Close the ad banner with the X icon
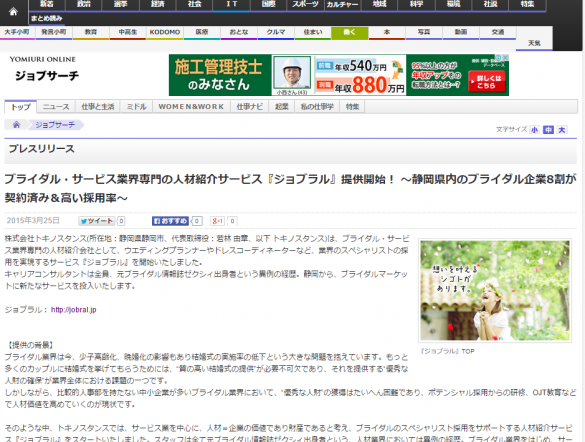Screen dimensions: 585x442 click(x=505, y=57)
